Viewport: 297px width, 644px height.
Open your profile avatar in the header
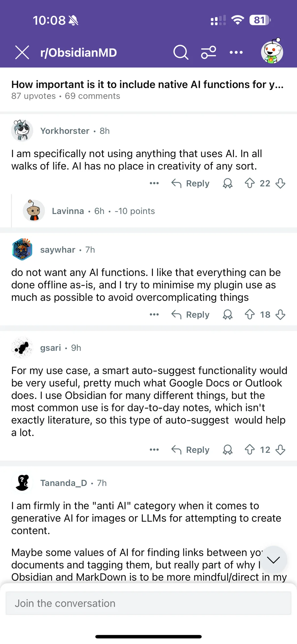[272, 52]
